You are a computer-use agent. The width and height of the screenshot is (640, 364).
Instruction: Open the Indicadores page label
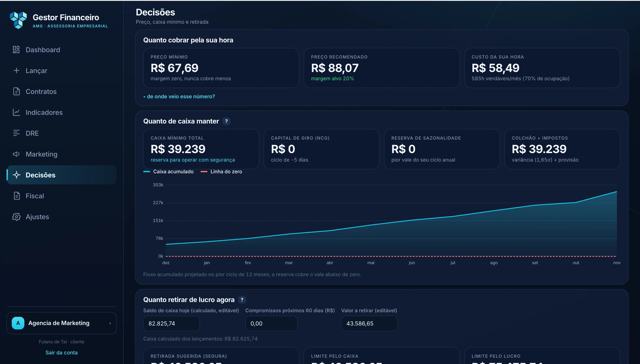click(x=44, y=112)
